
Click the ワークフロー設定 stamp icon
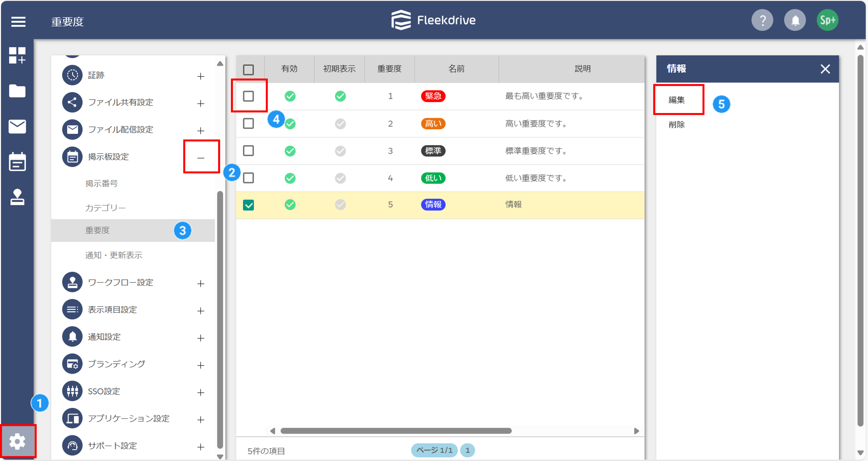(72, 282)
